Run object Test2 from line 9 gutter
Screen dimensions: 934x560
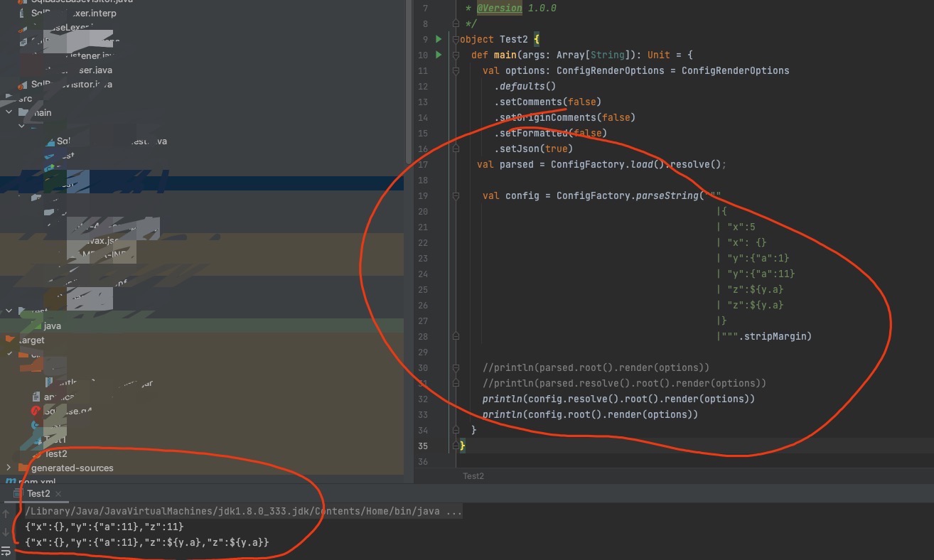(x=439, y=39)
